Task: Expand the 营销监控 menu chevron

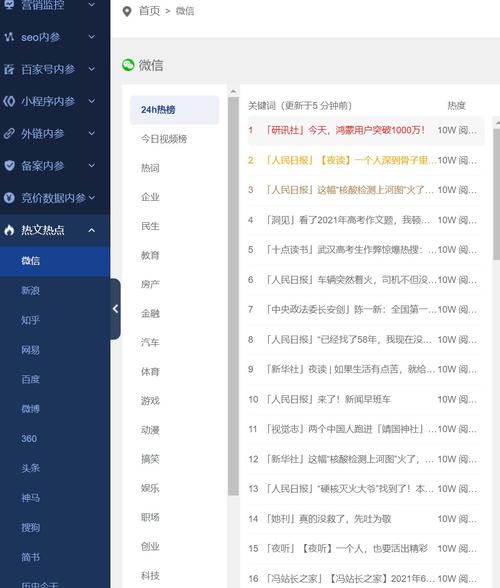Action: tap(92, 4)
